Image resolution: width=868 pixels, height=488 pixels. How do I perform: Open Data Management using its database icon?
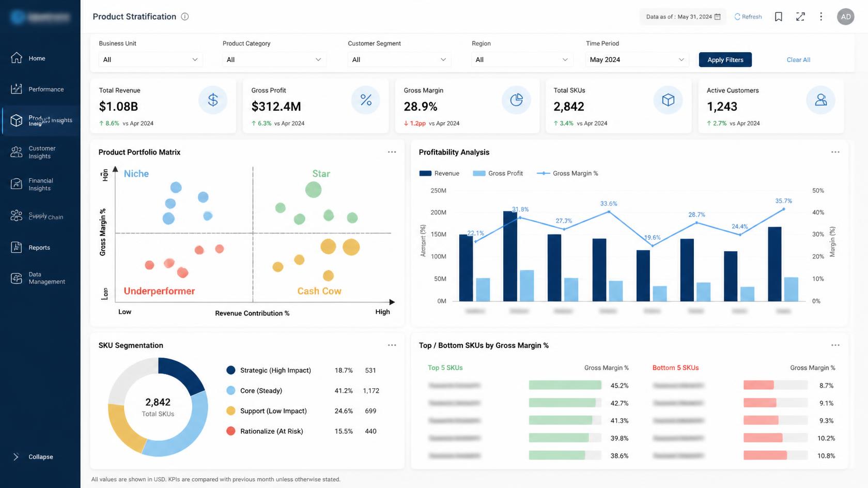coord(17,278)
